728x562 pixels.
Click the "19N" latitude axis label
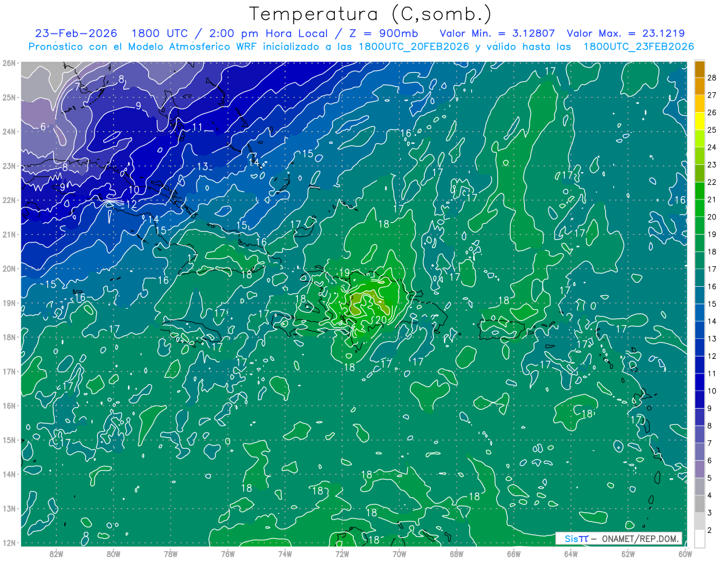(9, 303)
